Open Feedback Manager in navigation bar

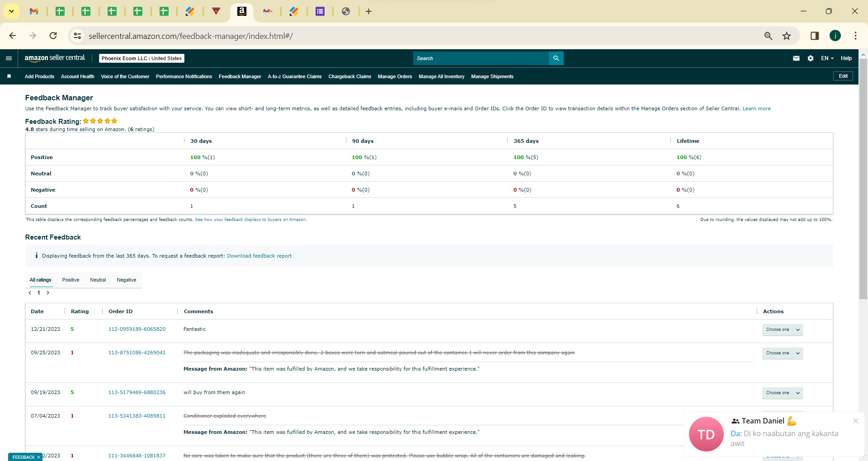[240, 77]
